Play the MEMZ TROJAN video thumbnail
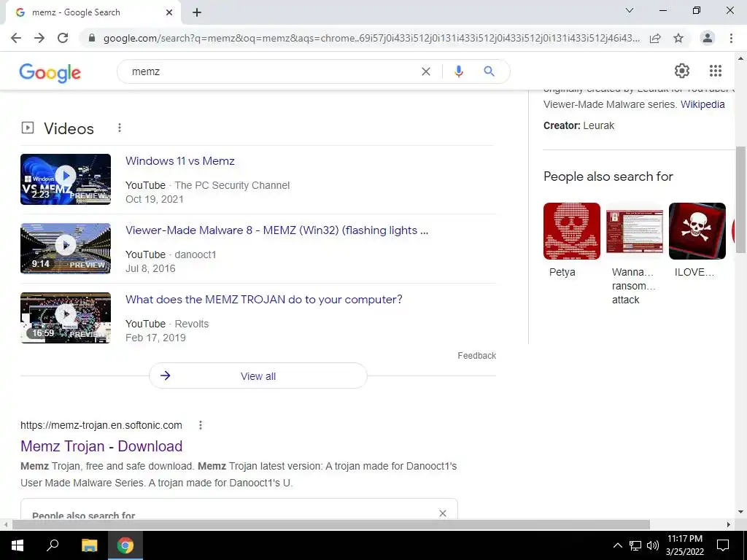Image resolution: width=747 pixels, height=560 pixels. coord(66,318)
